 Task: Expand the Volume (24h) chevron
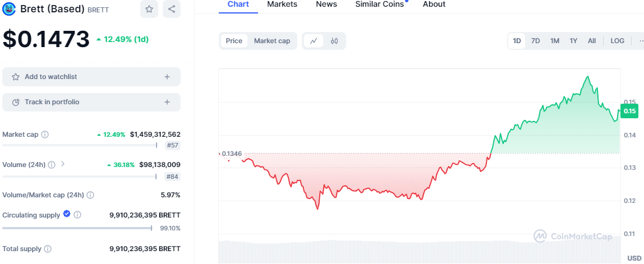[63, 164]
